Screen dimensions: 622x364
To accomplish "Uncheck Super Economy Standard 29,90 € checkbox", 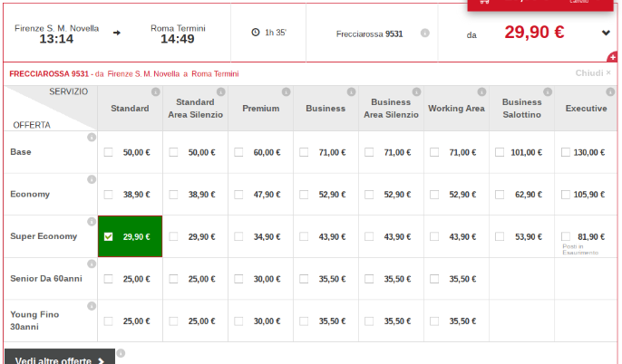I will click(x=108, y=236).
